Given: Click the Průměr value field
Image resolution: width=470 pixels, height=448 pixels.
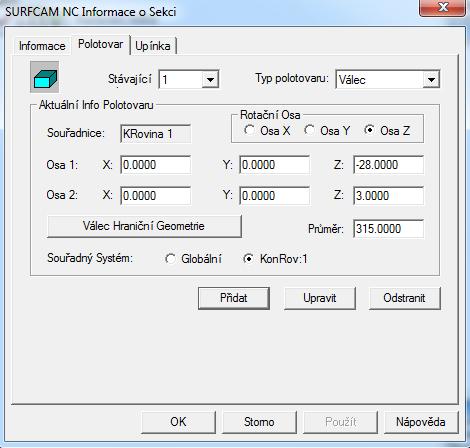Looking at the screenshot, I should pyautogui.click(x=388, y=229).
